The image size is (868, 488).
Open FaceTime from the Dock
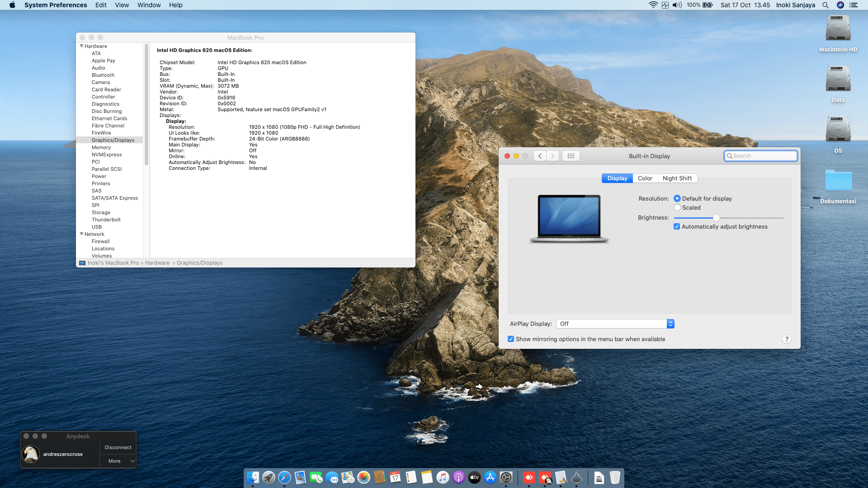pyautogui.click(x=316, y=477)
